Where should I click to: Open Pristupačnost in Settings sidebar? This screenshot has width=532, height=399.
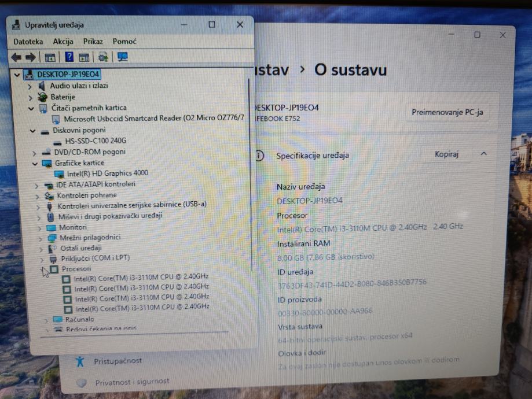coord(118,361)
